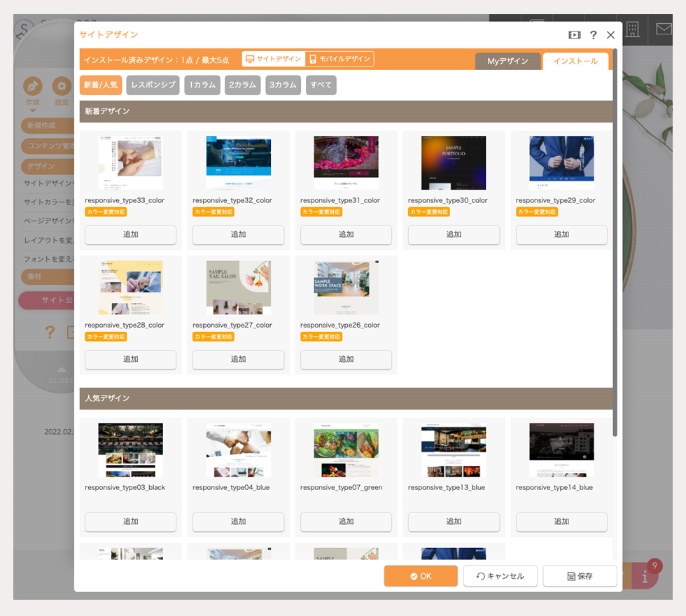
Task: Open the mail envelope icon in top bar
Action: click(664, 29)
